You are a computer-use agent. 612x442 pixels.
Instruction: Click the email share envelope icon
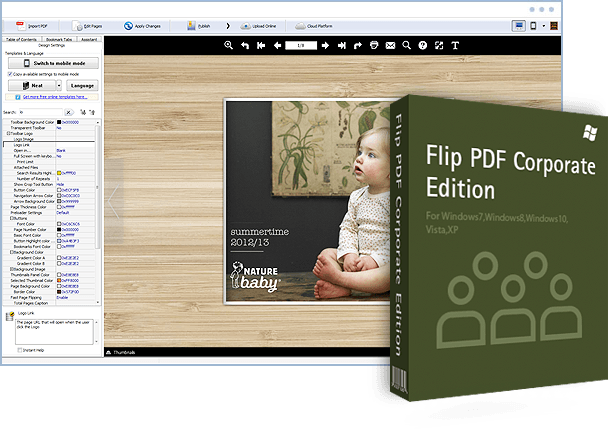(390, 45)
